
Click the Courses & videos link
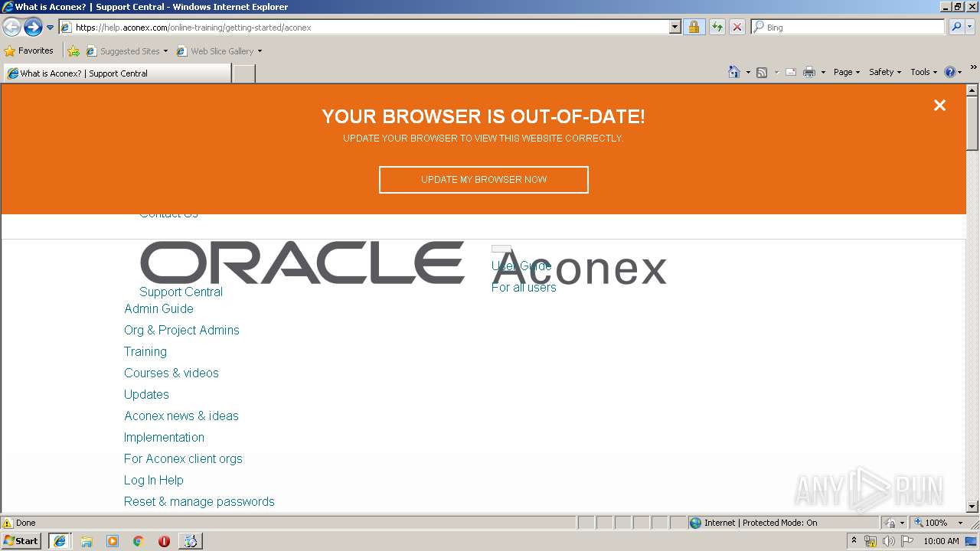[171, 373]
